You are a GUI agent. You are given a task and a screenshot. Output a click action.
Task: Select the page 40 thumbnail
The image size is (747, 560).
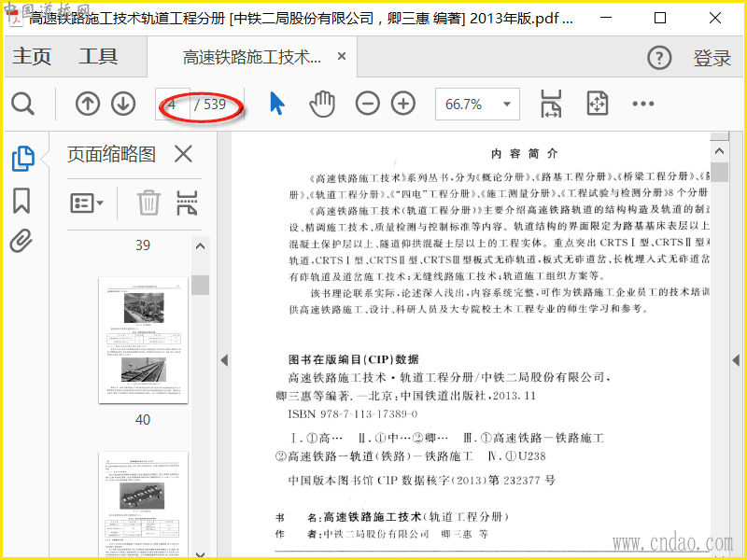point(144,340)
